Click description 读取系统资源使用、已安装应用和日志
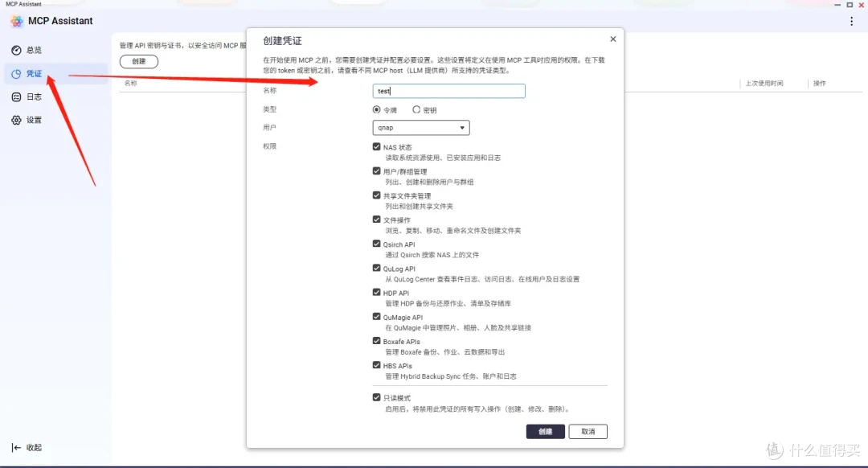 [x=443, y=158]
